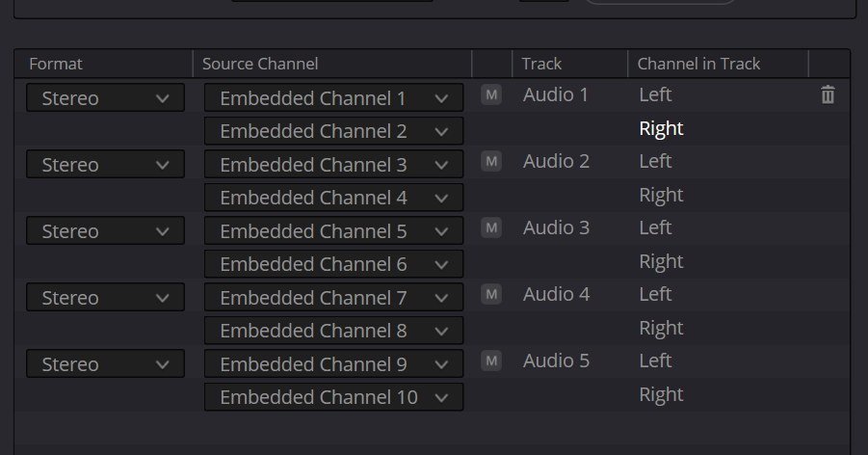Select the Left channel row of Audio 4

pyautogui.click(x=655, y=294)
